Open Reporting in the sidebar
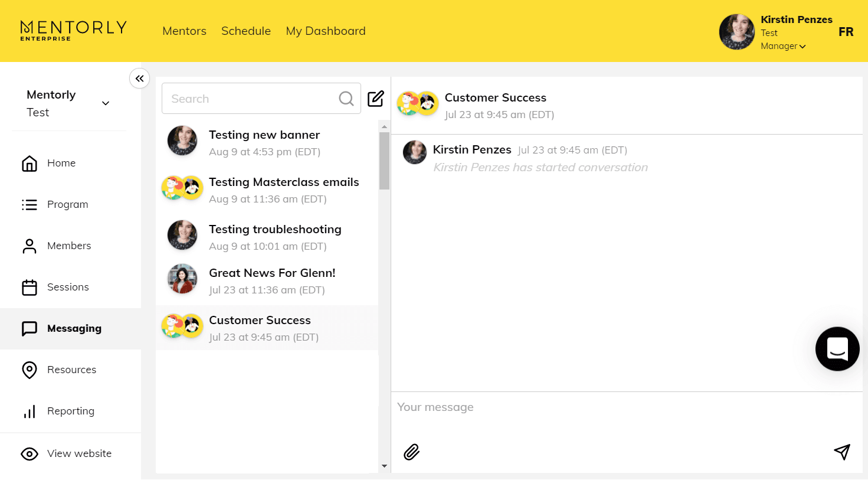This screenshot has width=868, height=480. pos(70,411)
